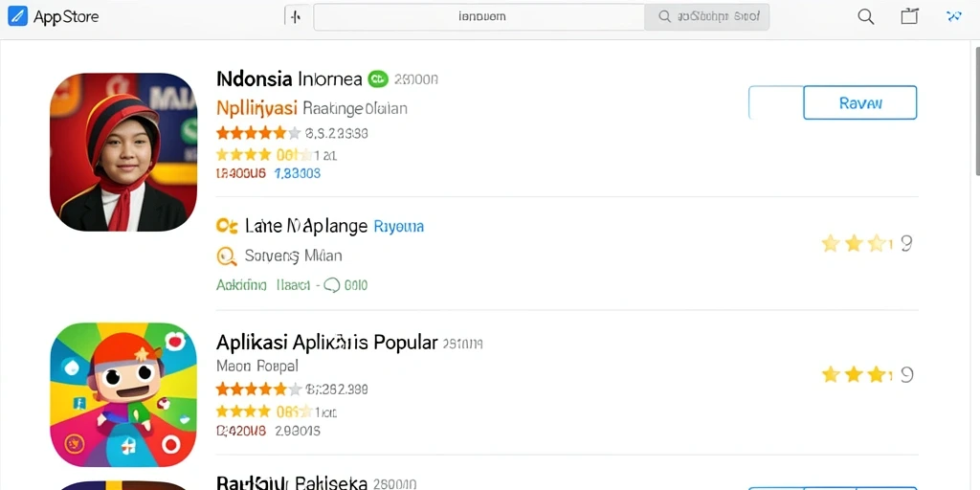Open the portrait app thumbnail with red headscarf
The height and width of the screenshot is (490, 980).
(123, 152)
